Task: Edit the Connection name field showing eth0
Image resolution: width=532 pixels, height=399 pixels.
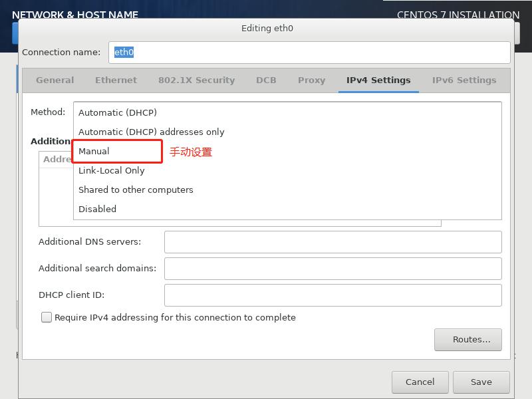Action: (x=309, y=52)
